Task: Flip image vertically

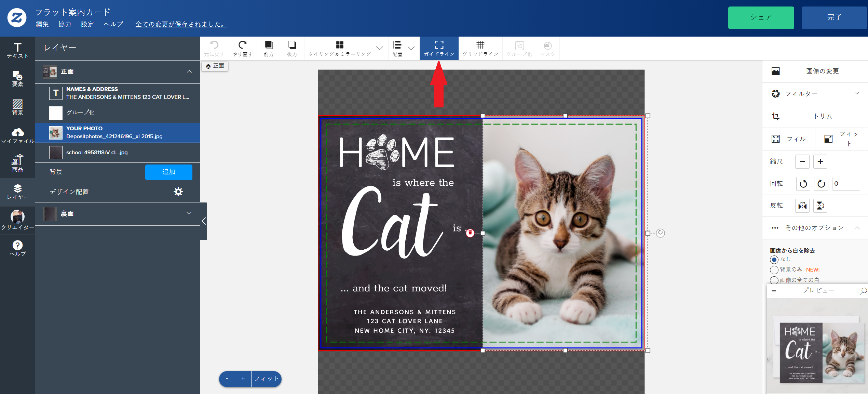Action: point(820,206)
